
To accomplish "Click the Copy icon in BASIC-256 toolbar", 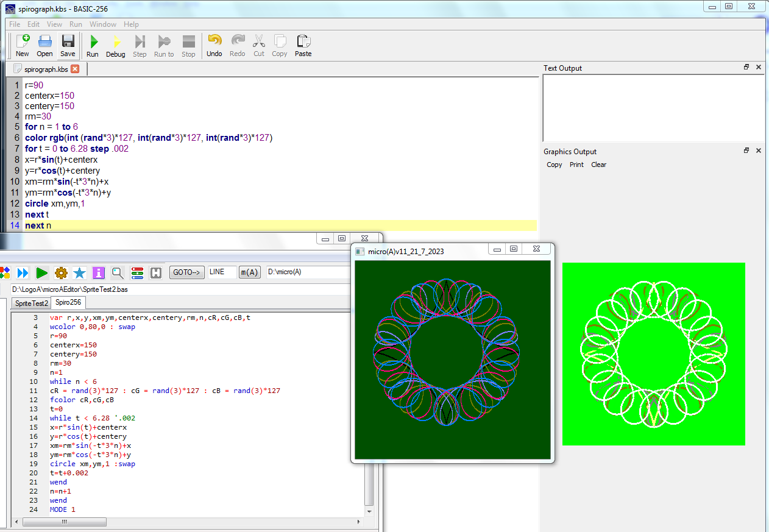I will point(280,41).
